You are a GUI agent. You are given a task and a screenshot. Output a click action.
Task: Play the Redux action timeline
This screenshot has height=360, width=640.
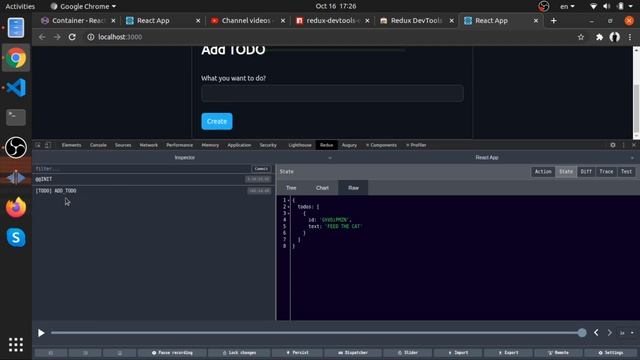(41, 333)
